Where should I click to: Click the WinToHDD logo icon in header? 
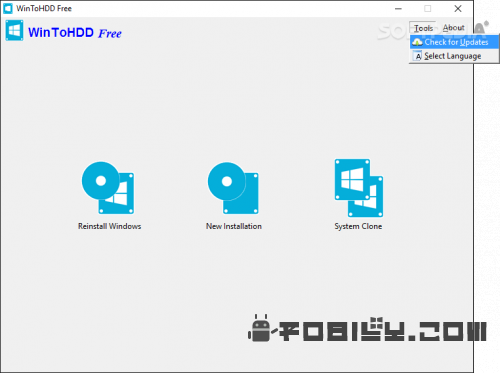tap(14, 31)
